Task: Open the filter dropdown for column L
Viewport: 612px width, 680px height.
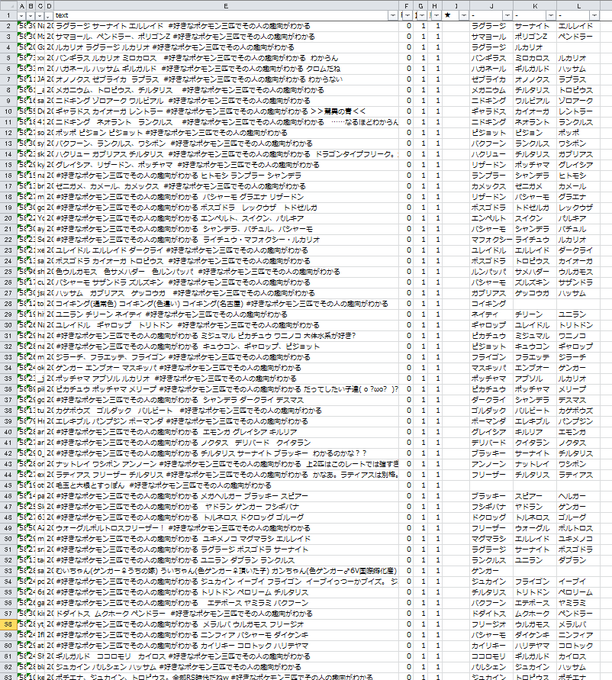Action: (595, 16)
